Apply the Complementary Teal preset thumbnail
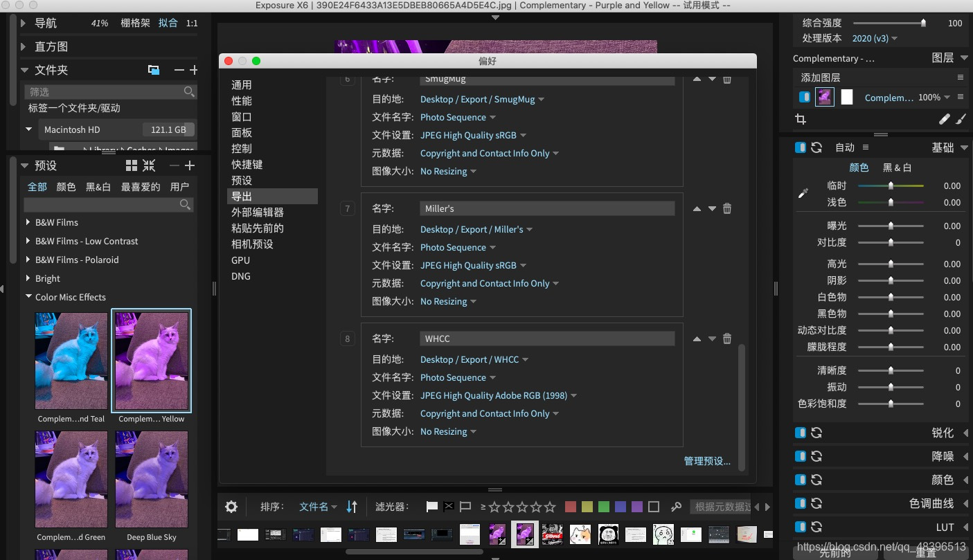The width and height of the screenshot is (973, 560). pyautogui.click(x=71, y=361)
